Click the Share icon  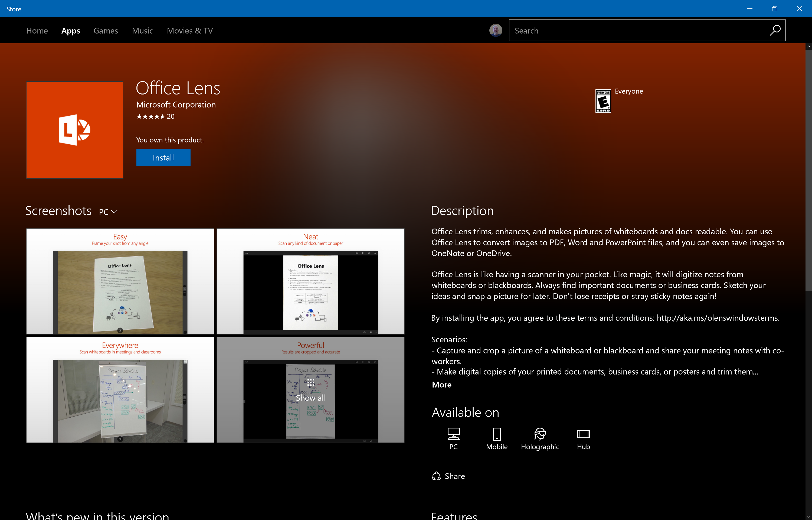coord(436,476)
